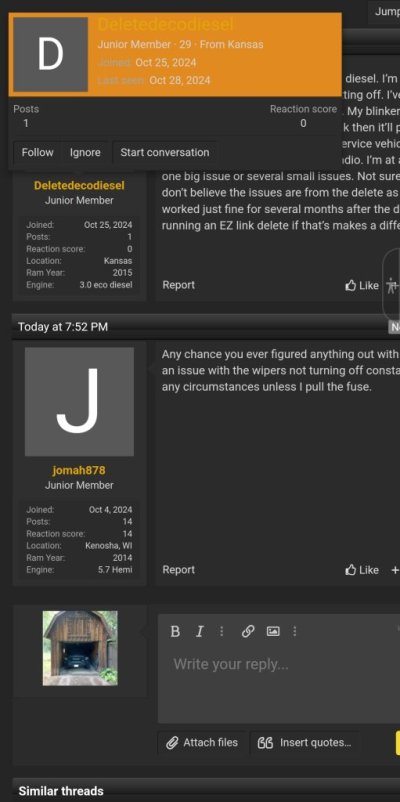
Task: Open jomah878 avatar
Action: pos(79,402)
